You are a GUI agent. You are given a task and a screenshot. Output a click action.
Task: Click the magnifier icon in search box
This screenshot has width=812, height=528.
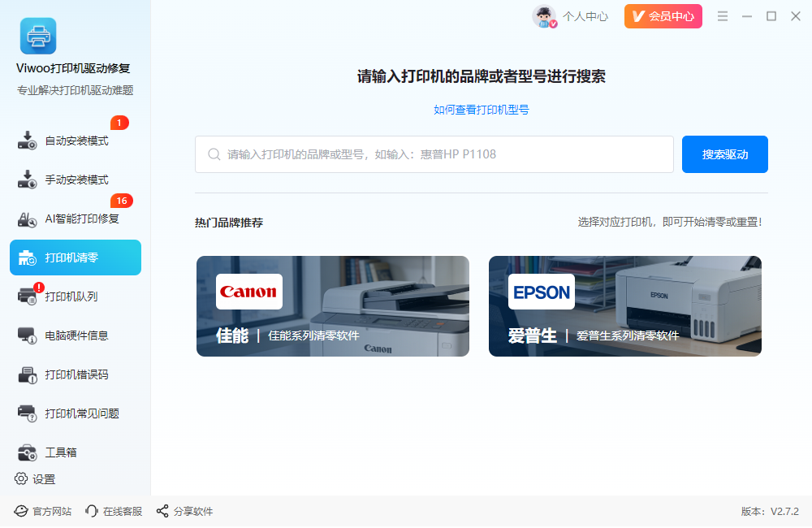[x=214, y=154]
